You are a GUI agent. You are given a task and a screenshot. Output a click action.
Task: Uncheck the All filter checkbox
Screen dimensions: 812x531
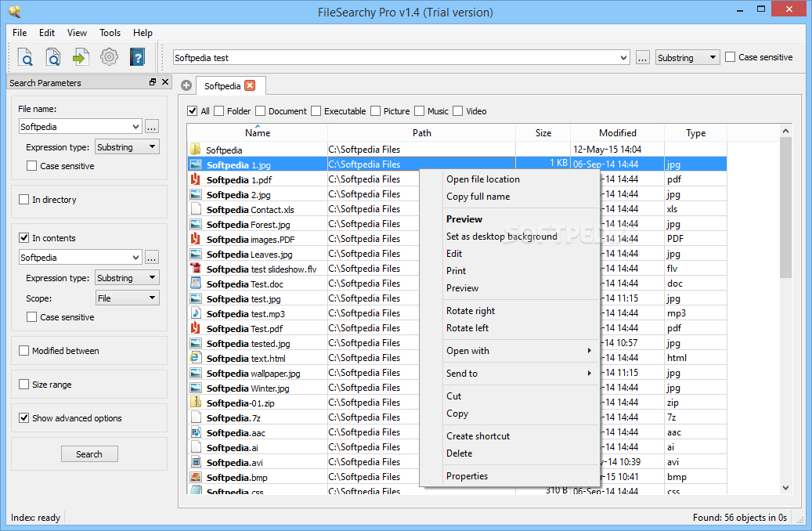point(192,111)
